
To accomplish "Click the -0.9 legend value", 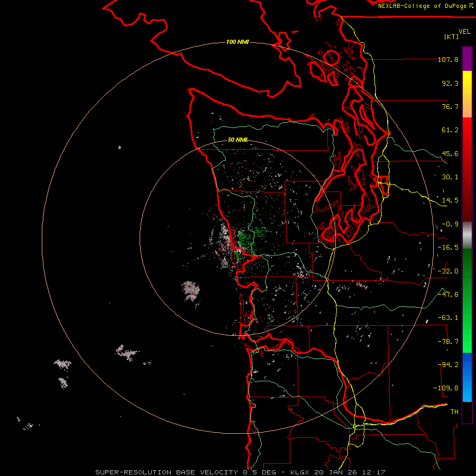I will pyautogui.click(x=450, y=224).
